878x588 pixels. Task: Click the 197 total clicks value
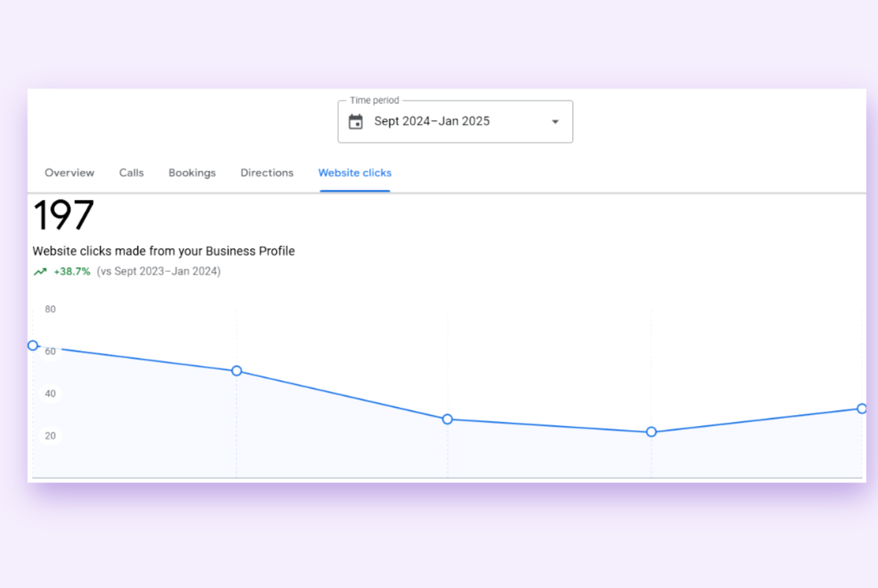(63, 216)
